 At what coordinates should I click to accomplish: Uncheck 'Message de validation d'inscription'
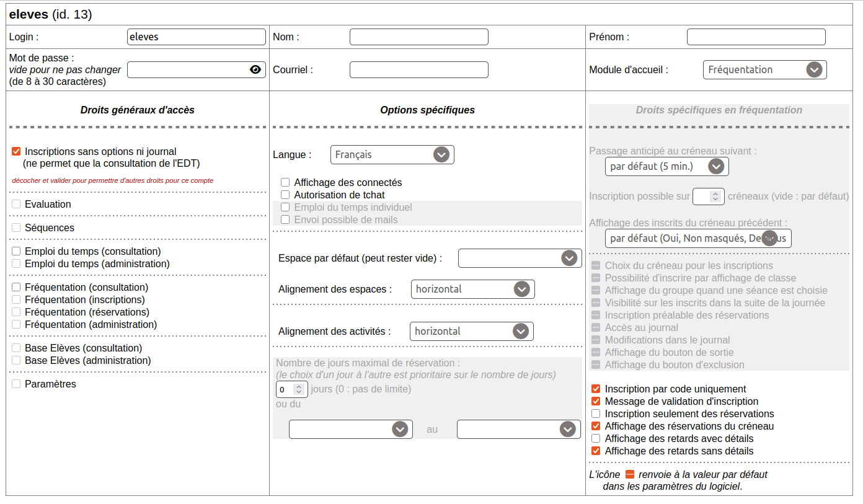tap(596, 401)
